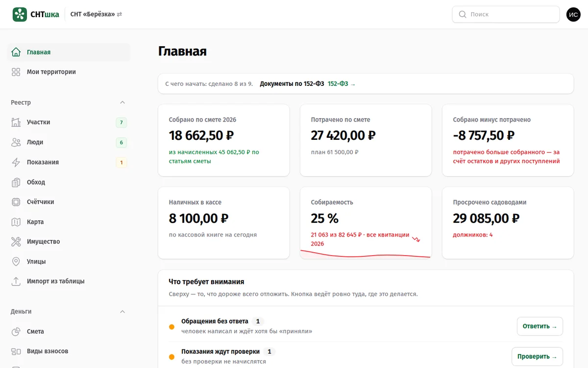This screenshot has width=588, height=368.
Task: Select СНТ «Берёзка» organization name
Action: click(93, 14)
